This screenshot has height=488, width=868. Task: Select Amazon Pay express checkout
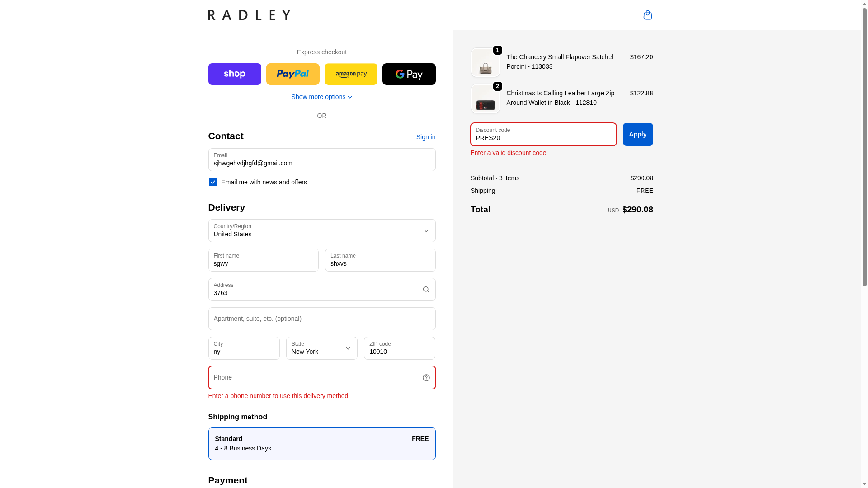[351, 74]
